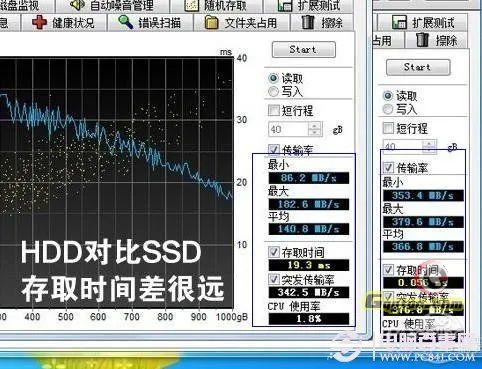Open the 错误扫描 magnifier tab
Viewport: 482px width, 369px height.
150,23
